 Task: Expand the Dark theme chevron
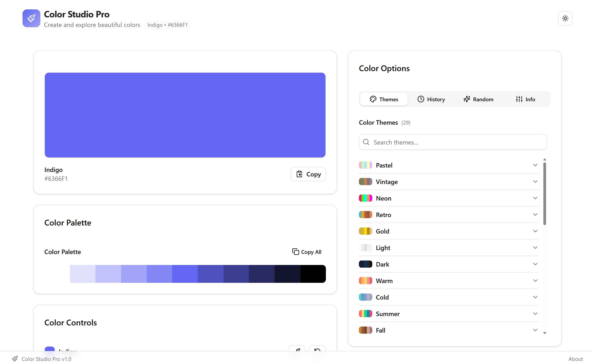(535, 264)
